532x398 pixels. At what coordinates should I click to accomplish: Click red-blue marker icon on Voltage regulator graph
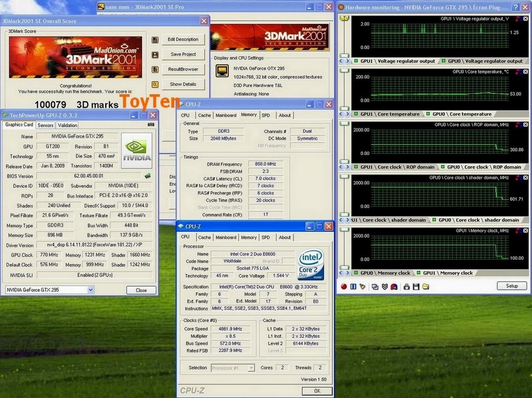pos(518,19)
